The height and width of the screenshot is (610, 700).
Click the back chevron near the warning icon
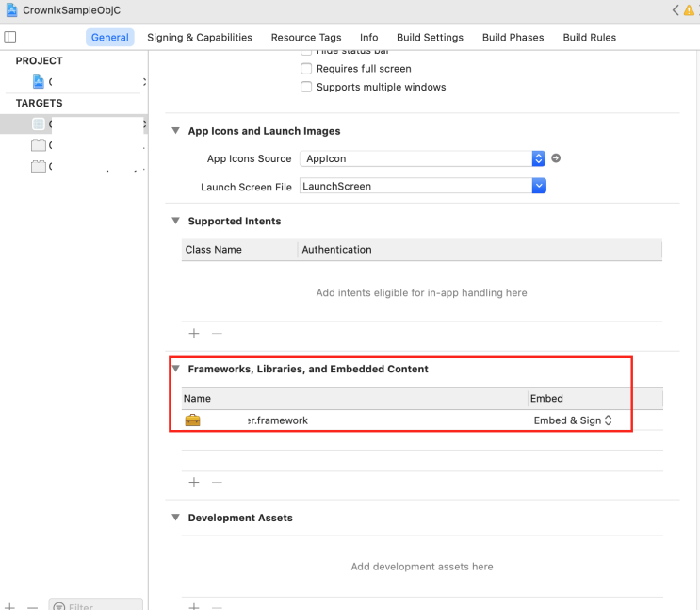(x=676, y=9)
